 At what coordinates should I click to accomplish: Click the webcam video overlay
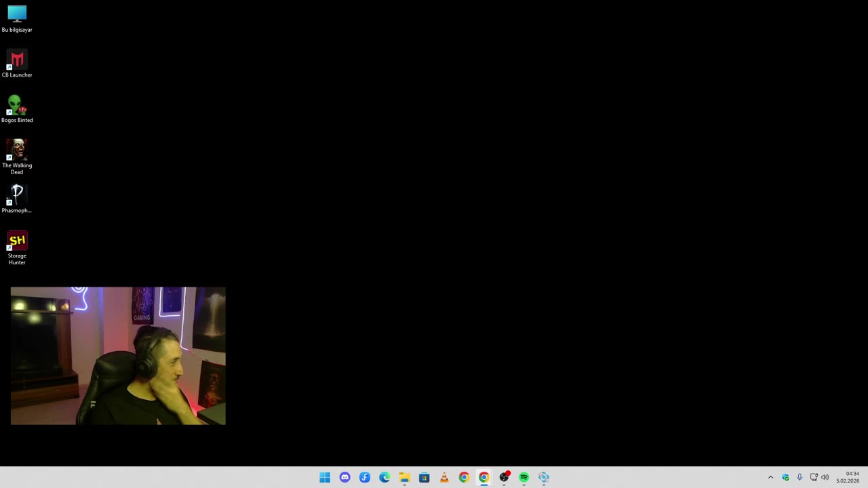pyautogui.click(x=118, y=356)
